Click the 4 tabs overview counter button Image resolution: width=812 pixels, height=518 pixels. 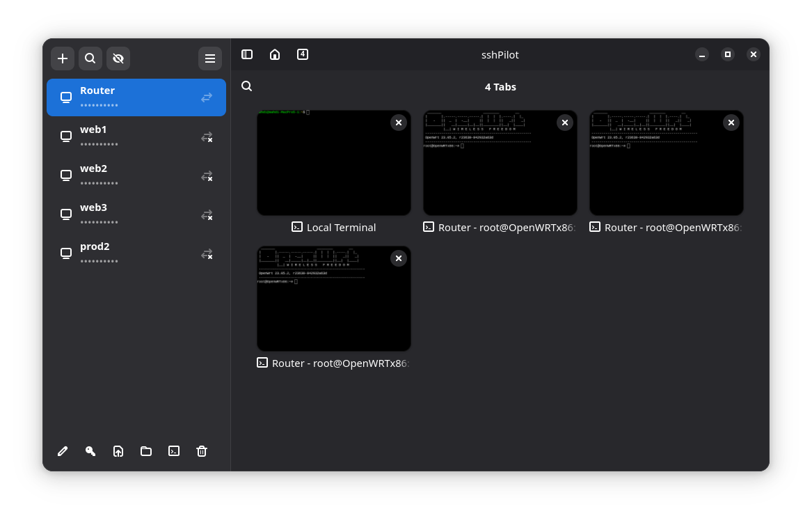[303, 54]
